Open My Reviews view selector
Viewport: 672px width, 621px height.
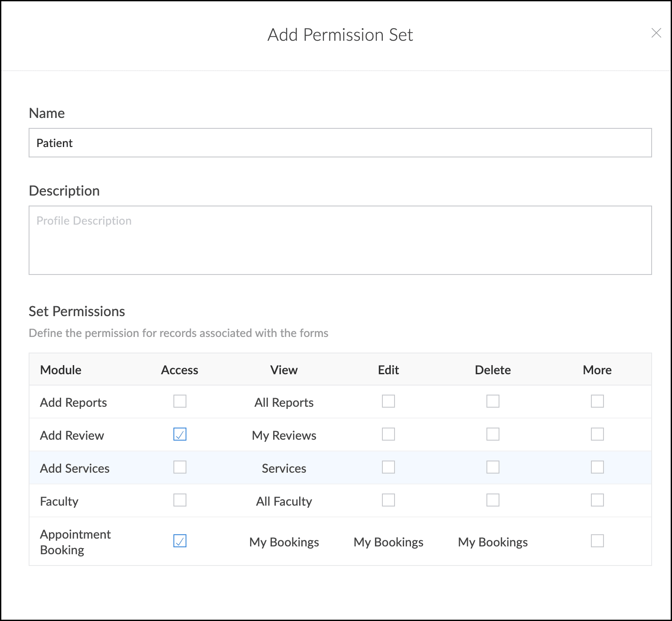(284, 435)
